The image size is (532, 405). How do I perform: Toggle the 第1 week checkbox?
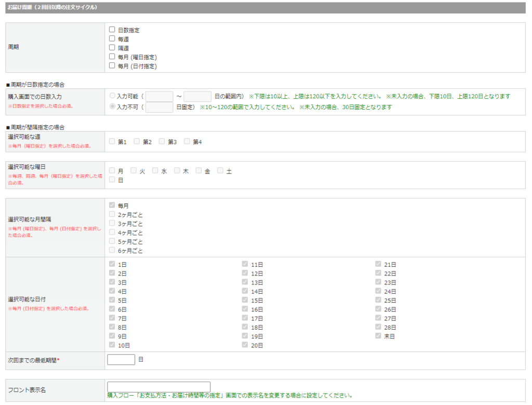pyautogui.click(x=112, y=141)
